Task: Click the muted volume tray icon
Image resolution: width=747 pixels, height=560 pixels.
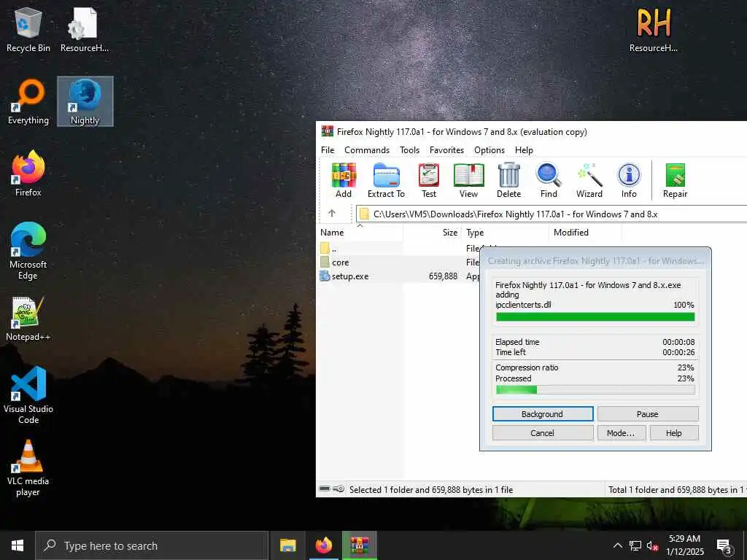Action: (x=652, y=545)
